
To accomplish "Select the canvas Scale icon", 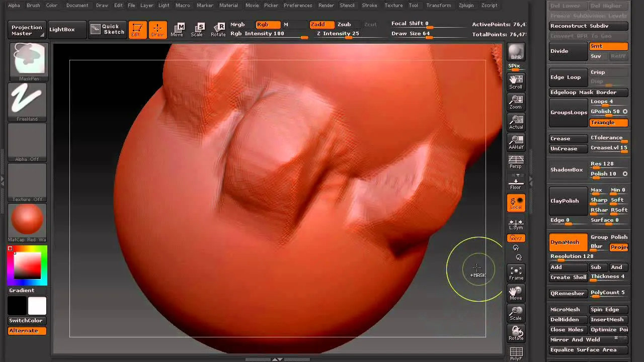I will coord(516,313).
